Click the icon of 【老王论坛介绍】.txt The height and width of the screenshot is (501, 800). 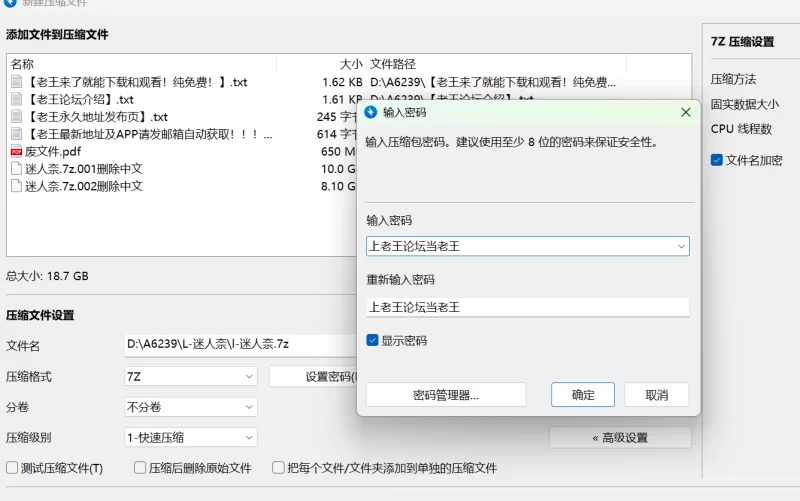16,99
